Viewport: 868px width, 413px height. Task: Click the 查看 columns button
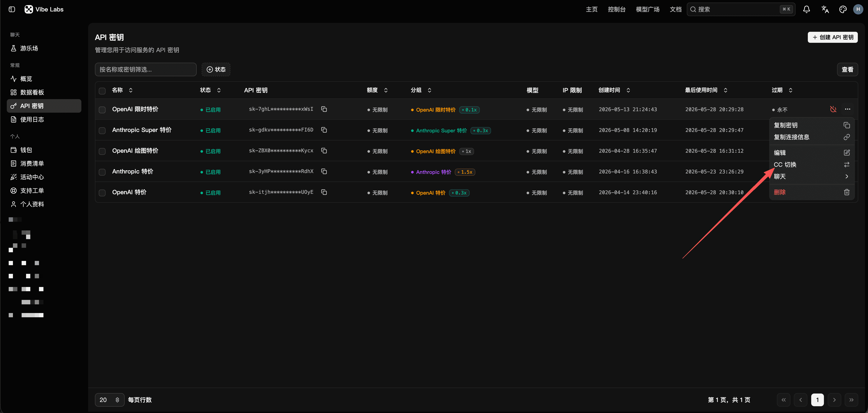(x=847, y=69)
